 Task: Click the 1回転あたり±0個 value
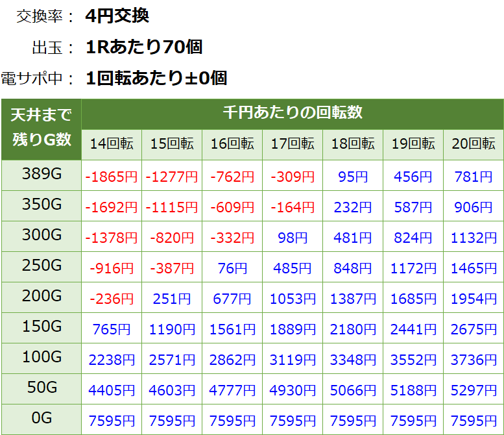156,78
